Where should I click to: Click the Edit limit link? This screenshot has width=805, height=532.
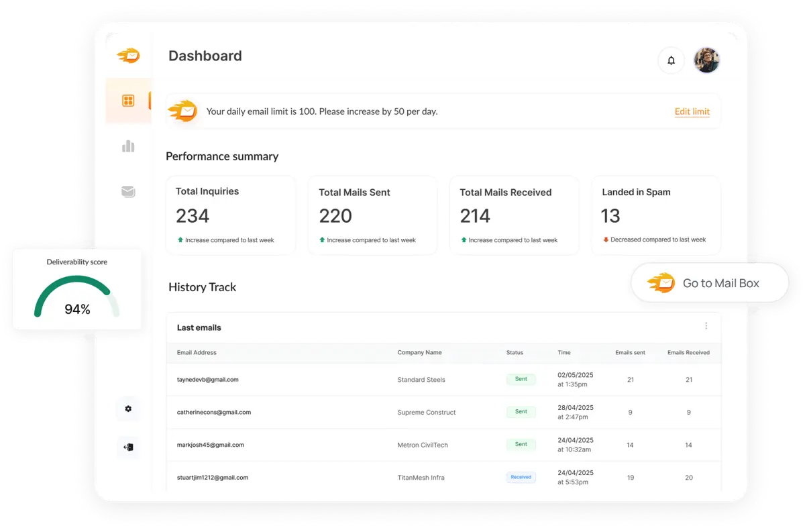[x=692, y=111]
